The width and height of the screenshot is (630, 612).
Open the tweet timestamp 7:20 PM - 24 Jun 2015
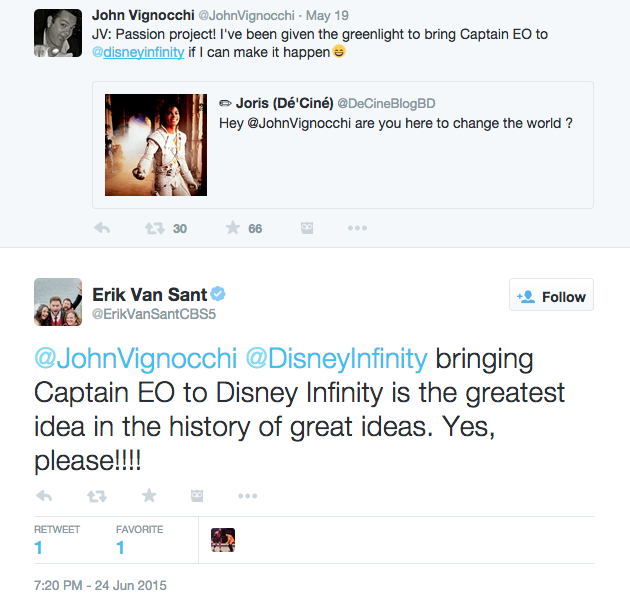click(x=100, y=585)
